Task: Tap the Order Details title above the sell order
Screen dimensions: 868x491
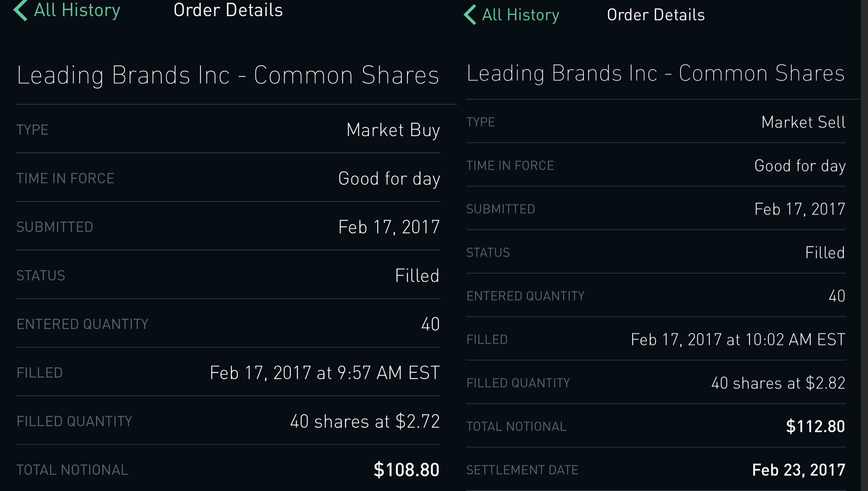Action: point(656,15)
